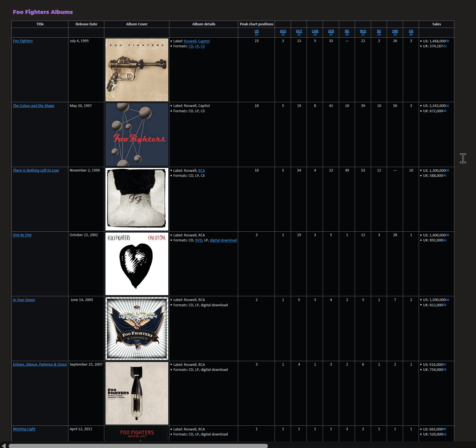Open the Roswell label link in first row

point(190,41)
